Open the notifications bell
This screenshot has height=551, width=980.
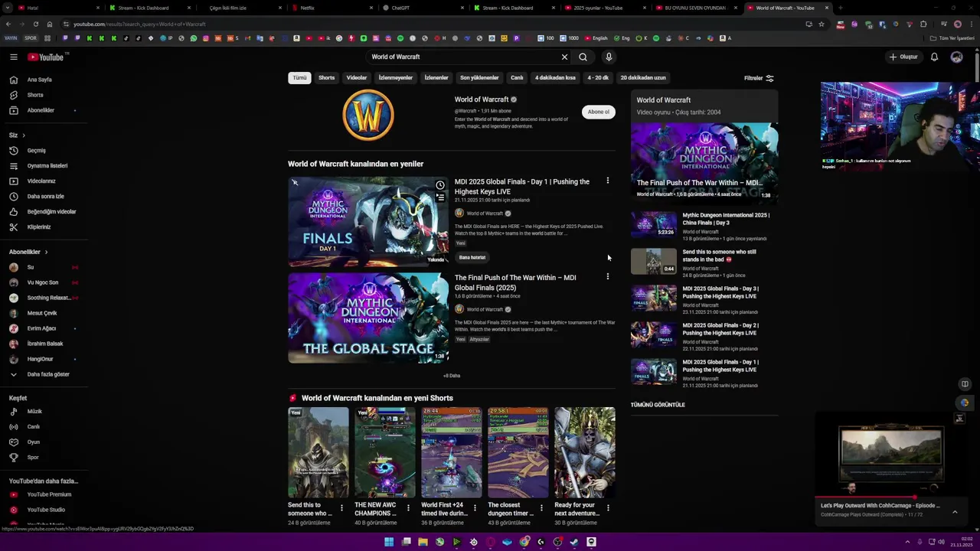click(934, 57)
